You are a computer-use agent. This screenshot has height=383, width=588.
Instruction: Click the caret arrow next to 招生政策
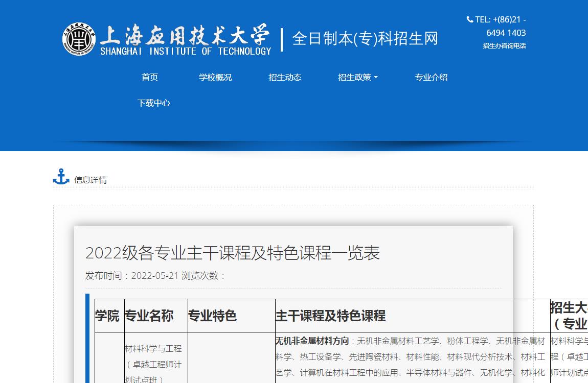pos(376,78)
